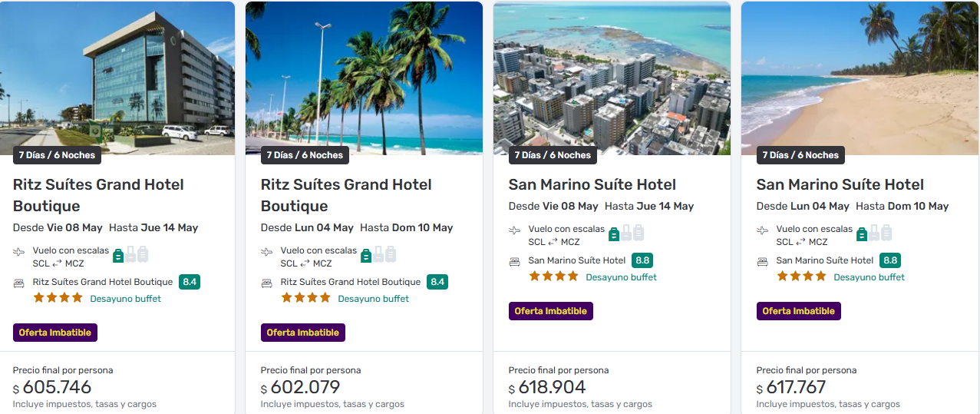Click the four-star rating in the $602.079 Ritz package
Viewport: 980px width, 414px height.
click(305, 298)
